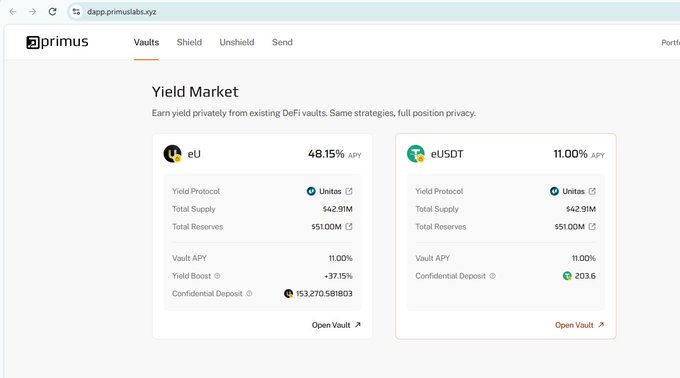Open Unitas external link in eU card
680x378 pixels.
click(x=349, y=191)
